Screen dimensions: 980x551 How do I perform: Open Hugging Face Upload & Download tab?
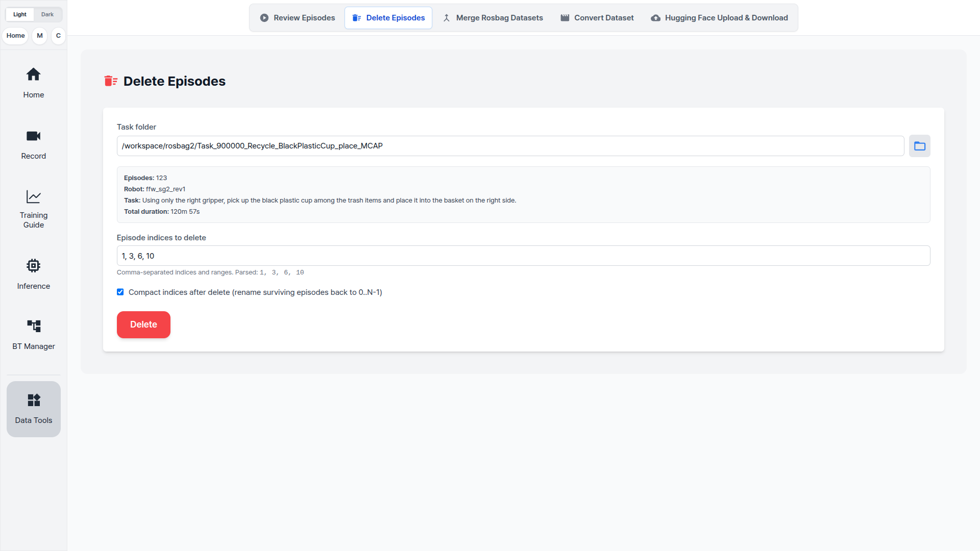(x=719, y=18)
